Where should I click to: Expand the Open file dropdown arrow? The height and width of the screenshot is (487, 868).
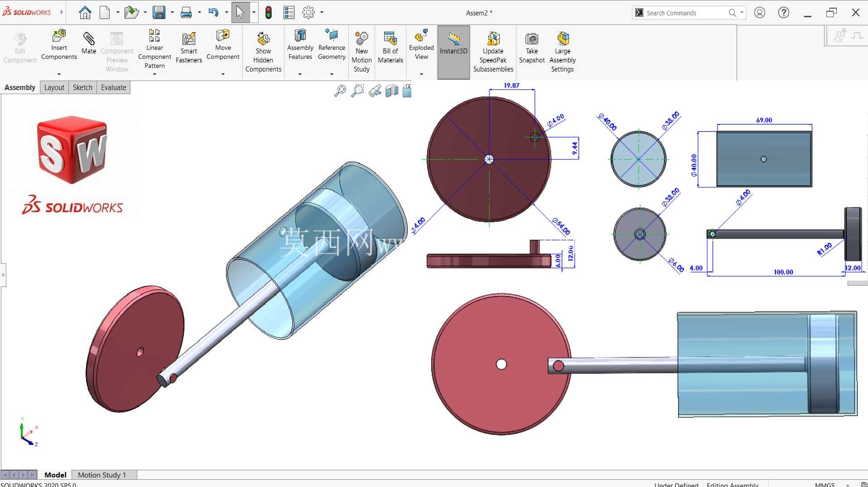(145, 13)
